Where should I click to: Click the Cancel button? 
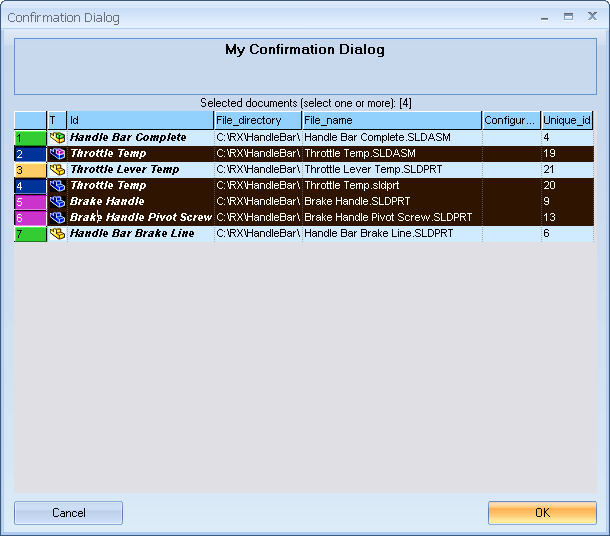point(68,513)
